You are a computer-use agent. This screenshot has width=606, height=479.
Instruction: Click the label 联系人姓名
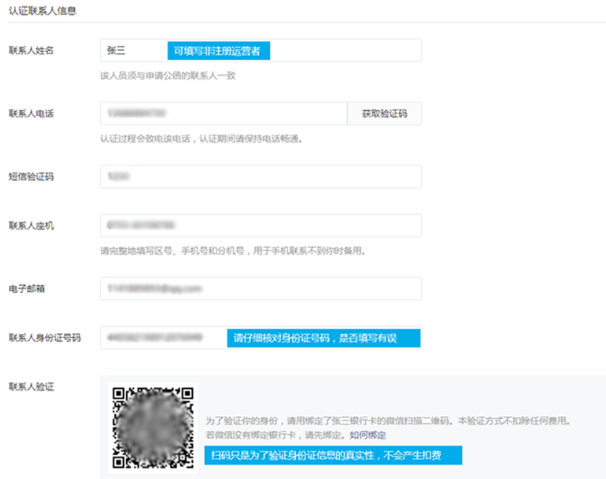coord(31,50)
